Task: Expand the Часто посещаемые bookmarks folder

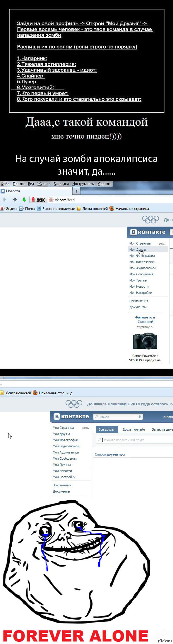Action: (x=56, y=208)
